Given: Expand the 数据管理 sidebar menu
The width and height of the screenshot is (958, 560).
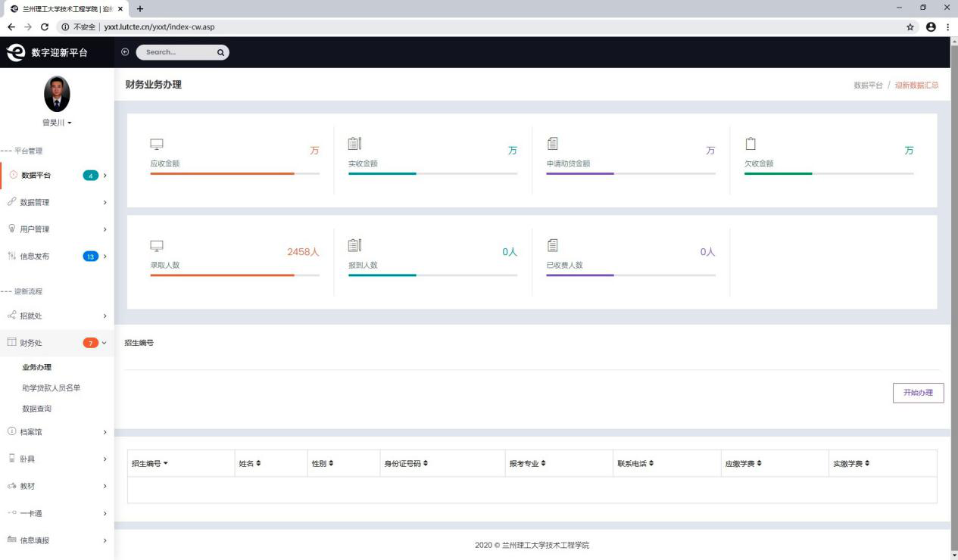Looking at the screenshot, I should tap(57, 202).
